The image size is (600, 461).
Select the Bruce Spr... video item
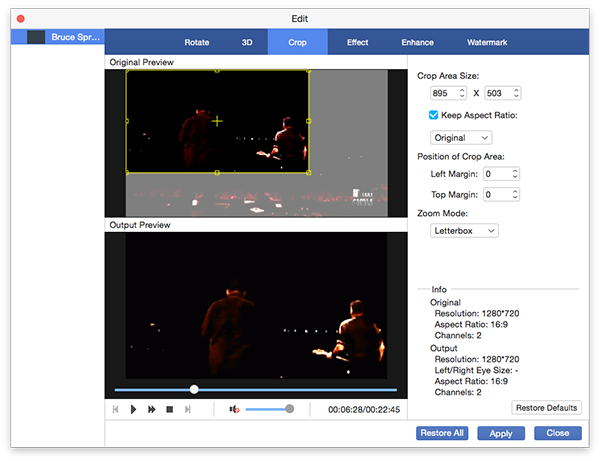58,37
